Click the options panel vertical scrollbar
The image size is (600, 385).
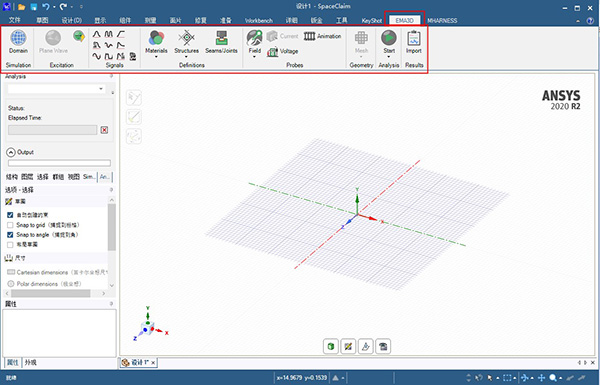pos(111,227)
